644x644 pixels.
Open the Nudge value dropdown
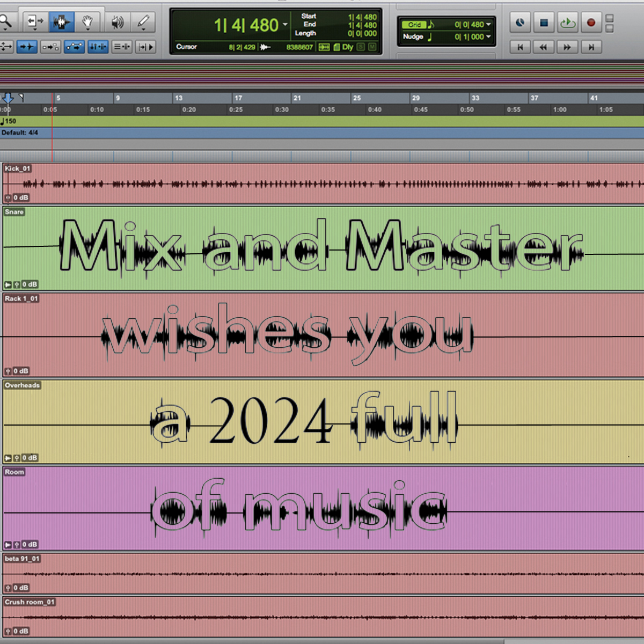488,37
